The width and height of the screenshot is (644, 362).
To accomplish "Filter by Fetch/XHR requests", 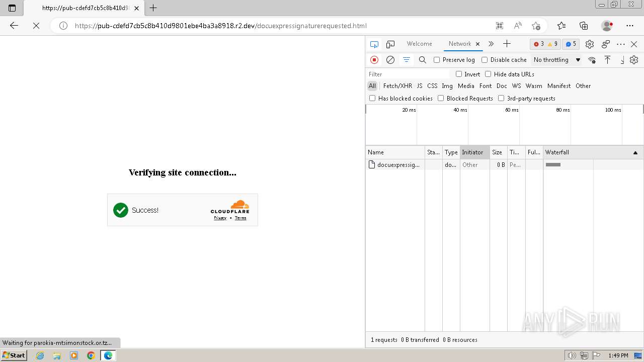I will pos(397,86).
